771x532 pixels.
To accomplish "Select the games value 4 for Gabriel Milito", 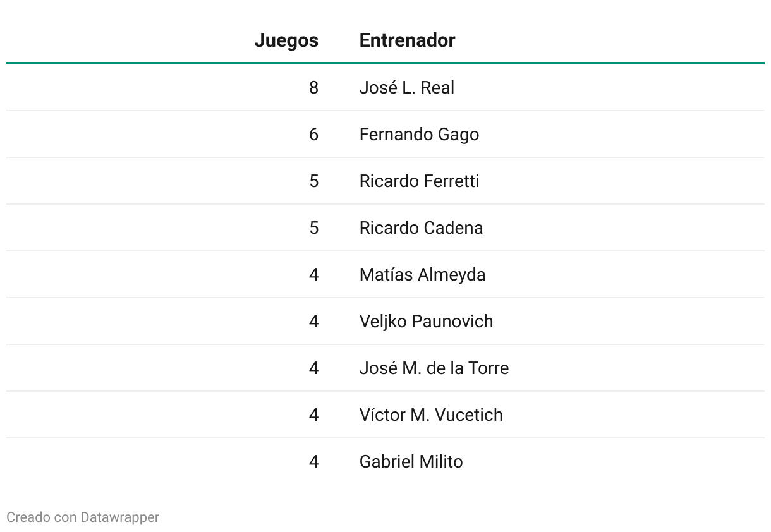I will tap(313, 462).
